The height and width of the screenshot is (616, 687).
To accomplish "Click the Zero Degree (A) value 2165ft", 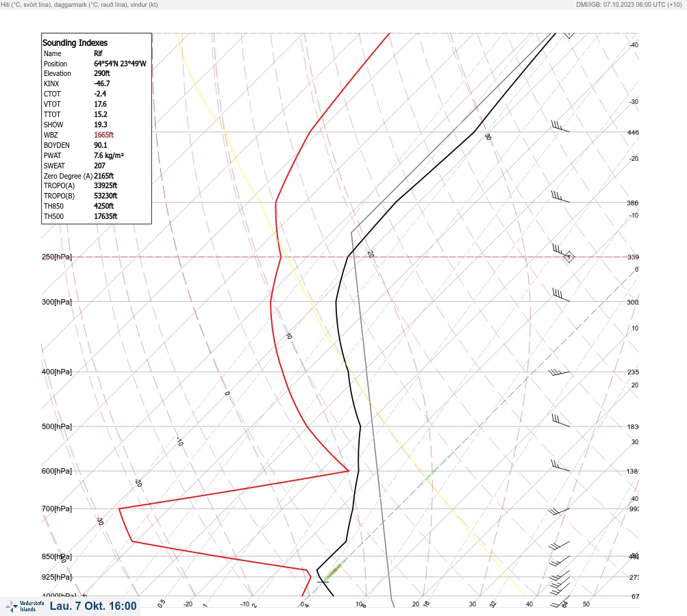I will point(104,176).
